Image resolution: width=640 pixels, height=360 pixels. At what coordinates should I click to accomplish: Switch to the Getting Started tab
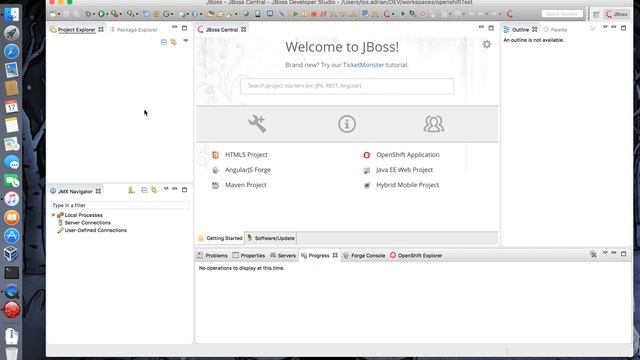(220, 238)
